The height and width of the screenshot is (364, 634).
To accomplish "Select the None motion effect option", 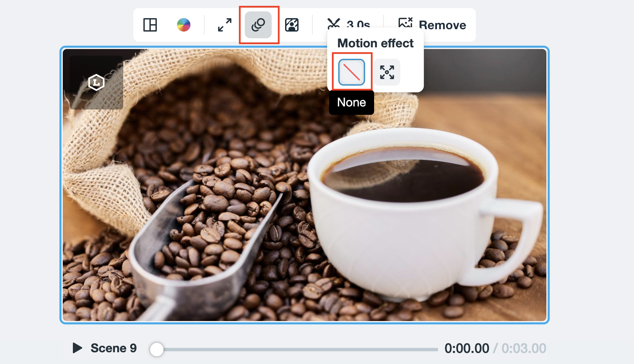I will 352,72.
